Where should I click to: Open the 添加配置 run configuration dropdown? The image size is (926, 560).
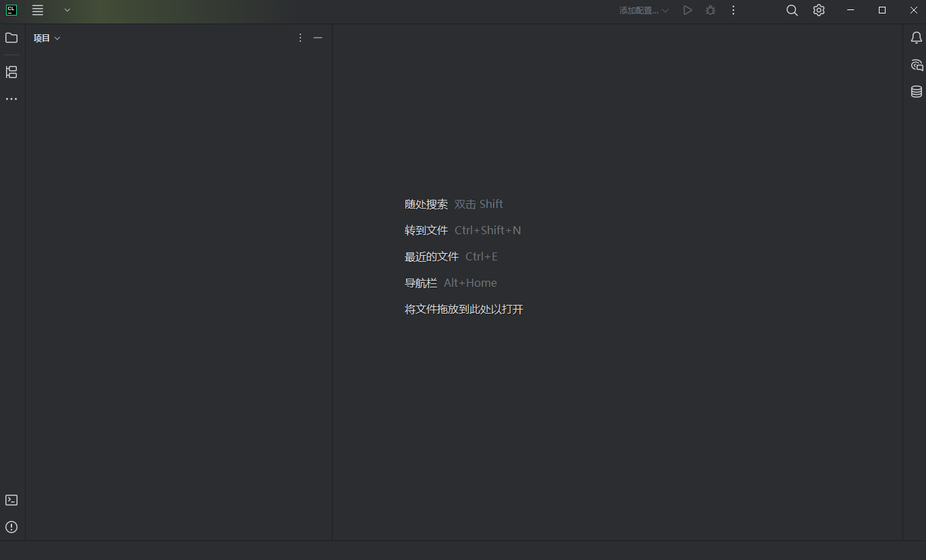coord(644,11)
